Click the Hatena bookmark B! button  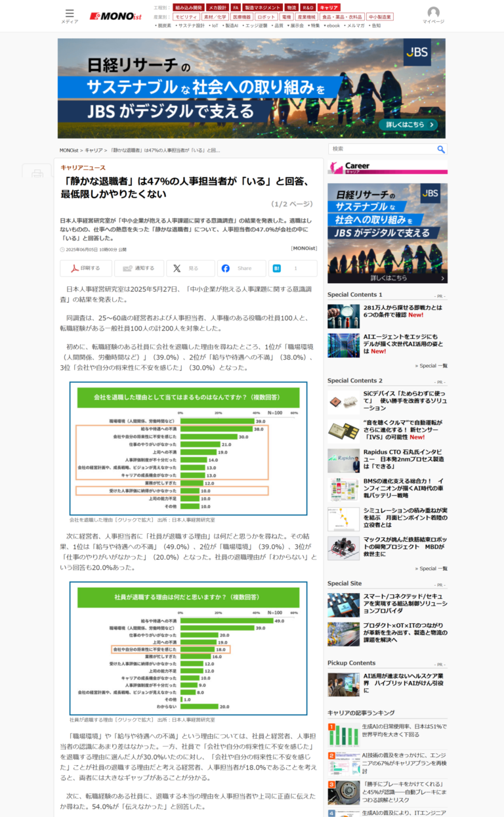tap(292, 268)
